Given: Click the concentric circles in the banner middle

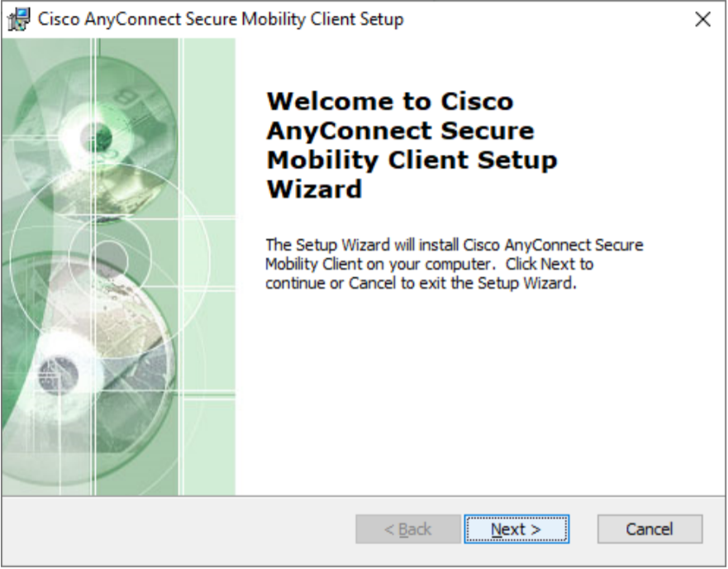Looking at the screenshot, I should pos(110,257).
